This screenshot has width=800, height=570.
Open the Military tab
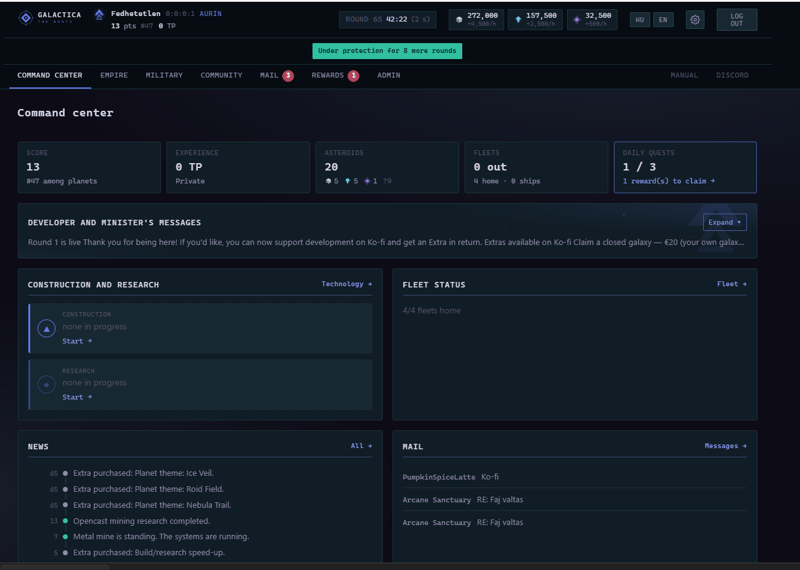click(164, 76)
